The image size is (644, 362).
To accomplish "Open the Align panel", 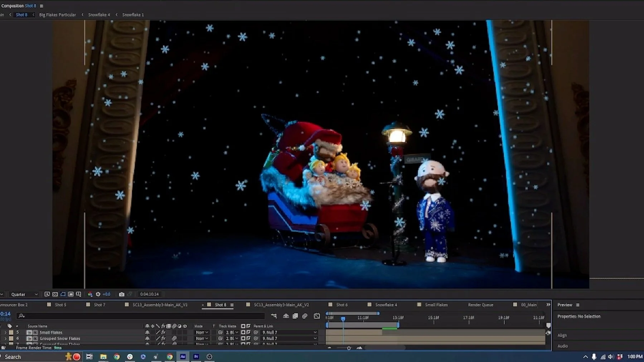I will 562,335.
